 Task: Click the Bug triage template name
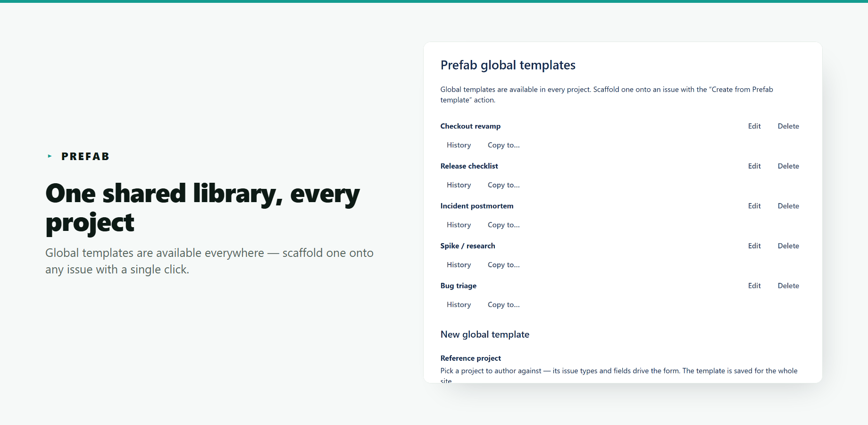[458, 286]
